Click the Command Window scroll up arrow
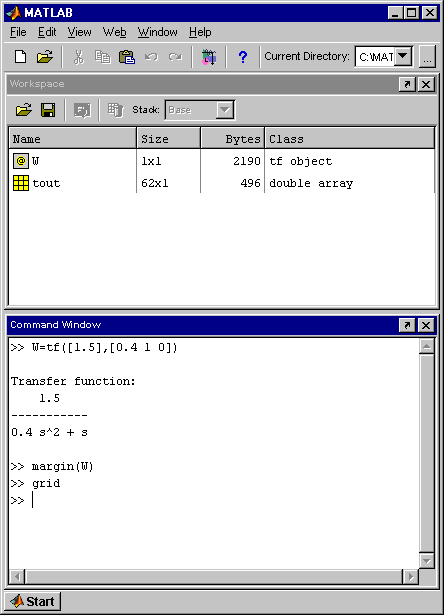This screenshot has width=444, height=615. coord(426,346)
